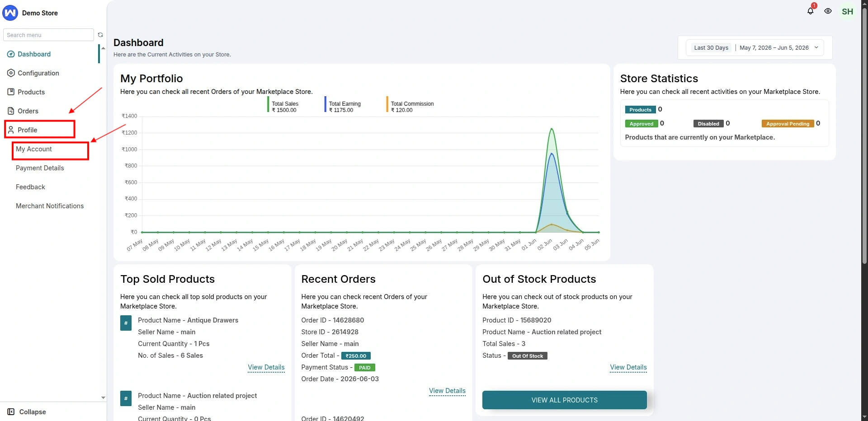Click the 02 Jun chart axis label
The width and height of the screenshot is (868, 421).
[x=544, y=245]
